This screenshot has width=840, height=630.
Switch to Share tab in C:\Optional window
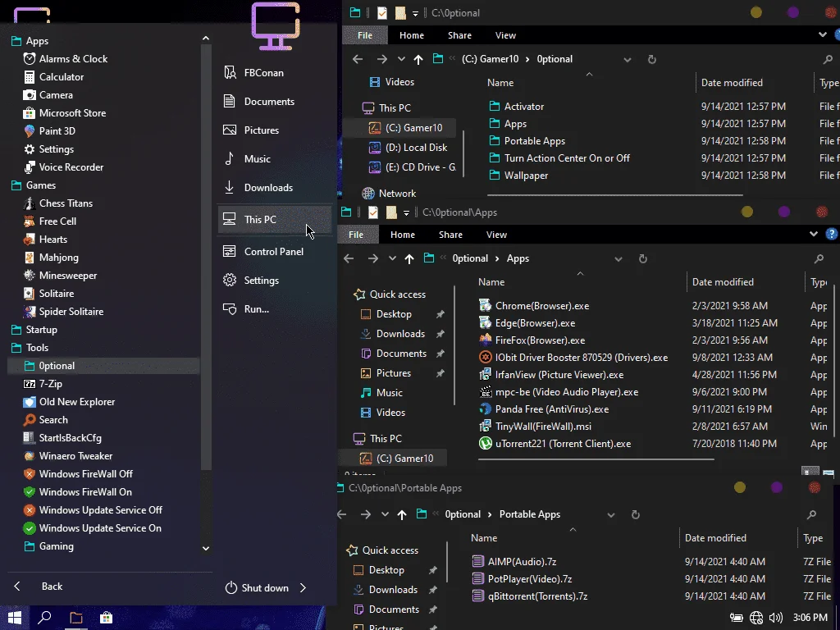coord(459,35)
